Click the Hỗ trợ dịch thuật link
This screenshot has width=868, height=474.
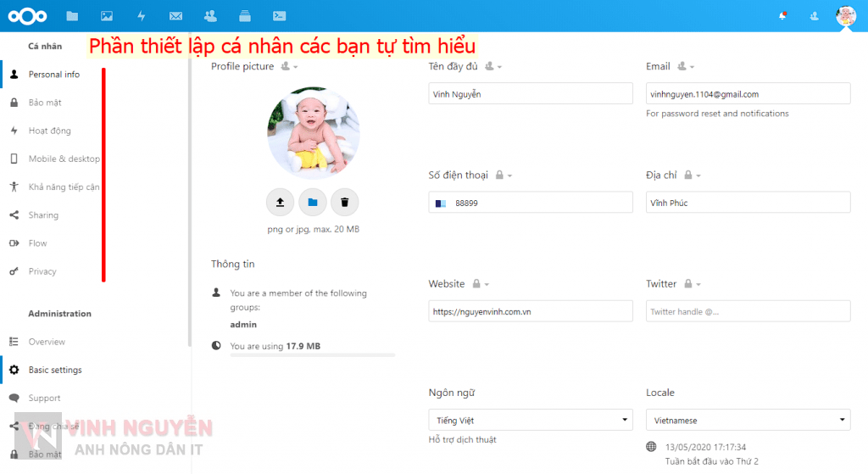[462, 439]
